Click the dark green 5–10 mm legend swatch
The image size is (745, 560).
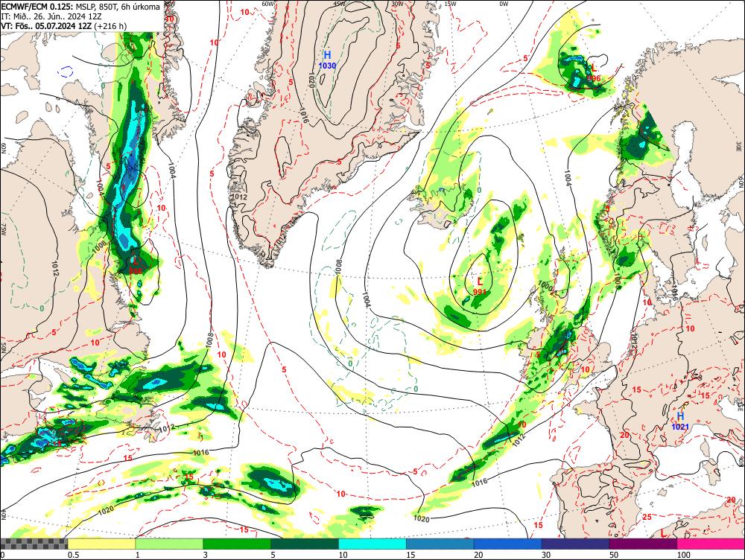click(x=305, y=544)
